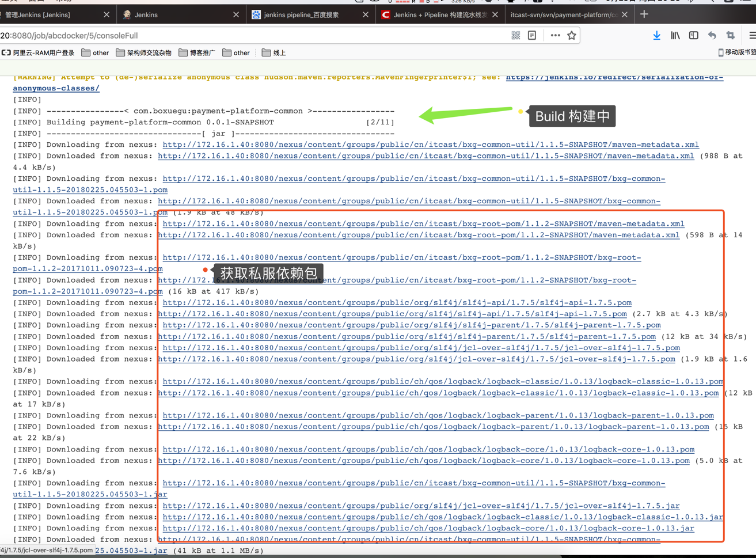
Task: Close the jenkins pipeline_百度搜索 tab
Action: point(366,15)
